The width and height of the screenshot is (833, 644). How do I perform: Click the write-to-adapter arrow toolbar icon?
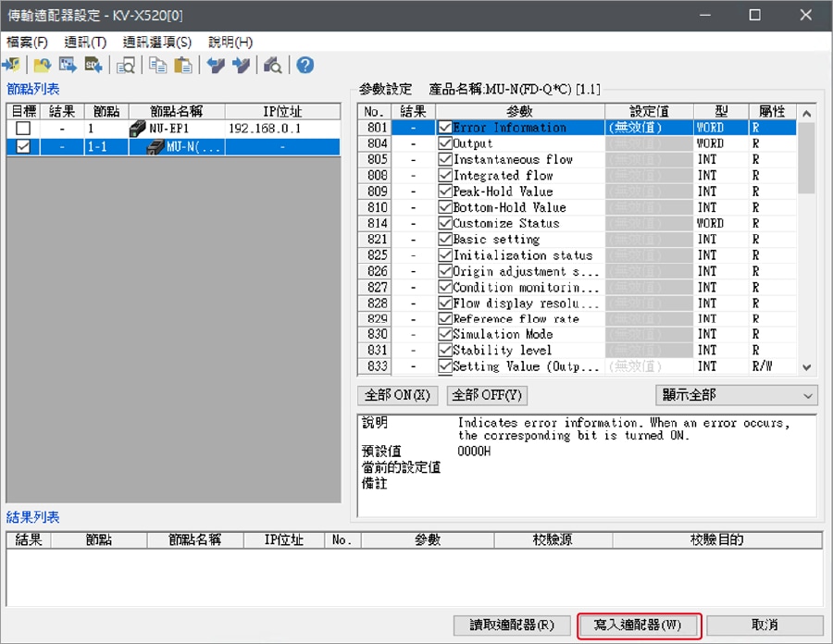click(x=241, y=65)
